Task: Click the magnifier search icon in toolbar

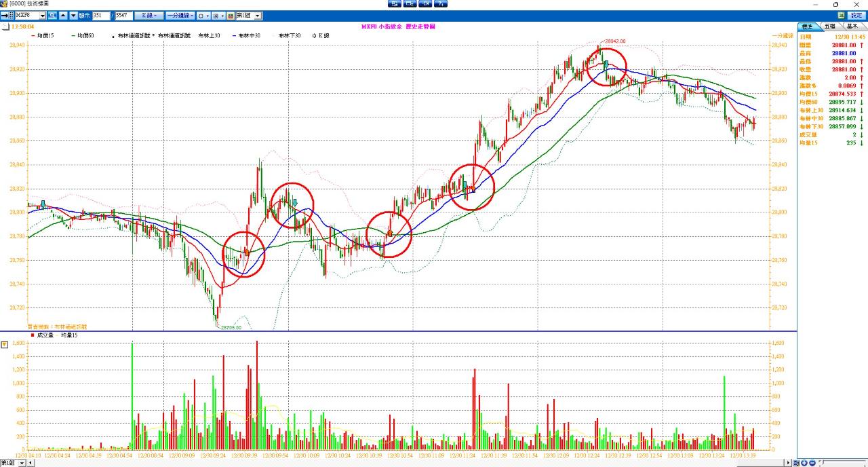Action: coord(52,15)
